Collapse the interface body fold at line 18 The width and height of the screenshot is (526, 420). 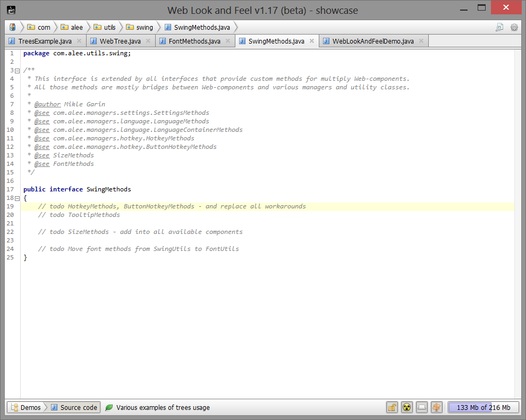click(18, 198)
